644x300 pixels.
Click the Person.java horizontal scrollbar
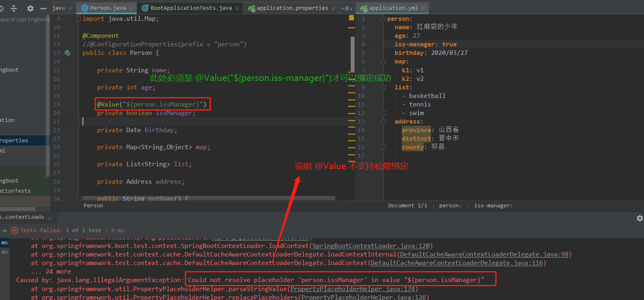point(209,198)
